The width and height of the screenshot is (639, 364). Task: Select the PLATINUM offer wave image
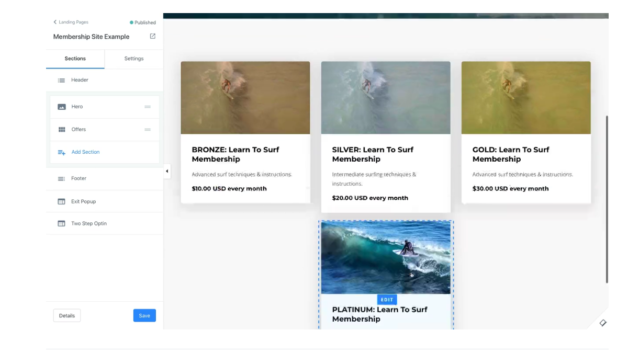click(x=386, y=257)
